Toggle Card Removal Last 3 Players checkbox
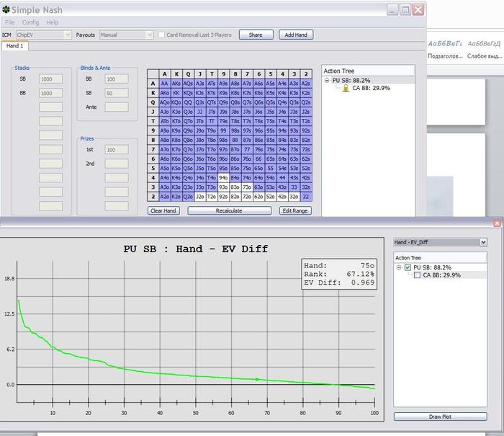The image size is (504, 436). (x=161, y=35)
